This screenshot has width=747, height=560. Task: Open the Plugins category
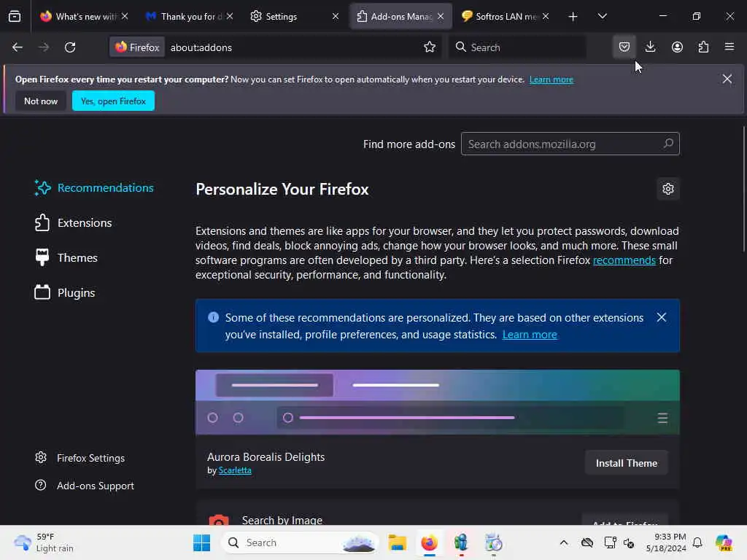click(x=65, y=293)
